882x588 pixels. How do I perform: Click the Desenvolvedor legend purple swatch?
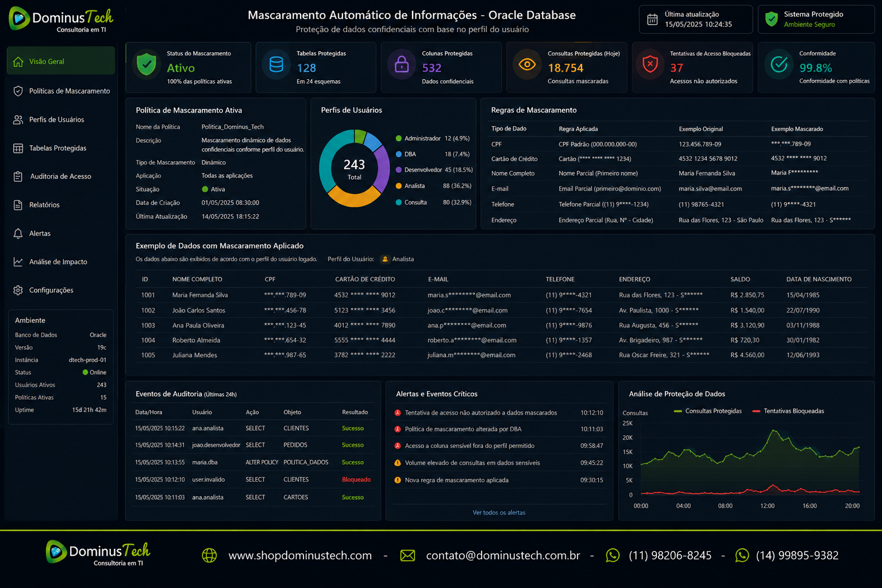pyautogui.click(x=399, y=170)
